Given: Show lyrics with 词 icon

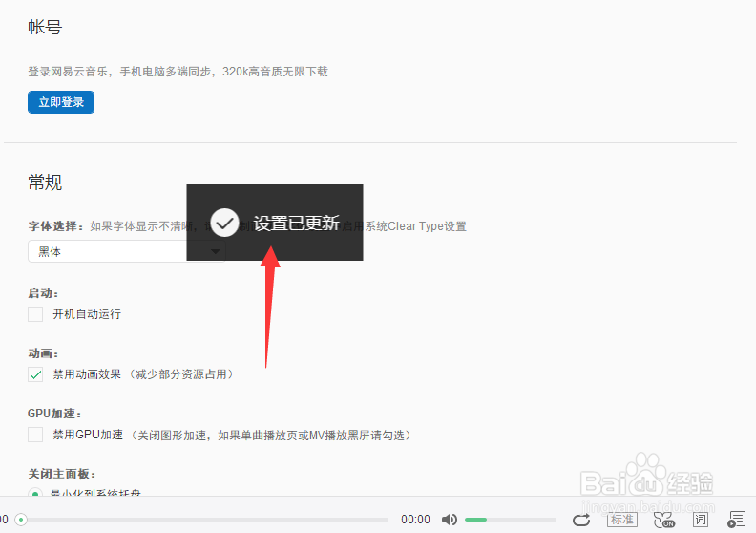Looking at the screenshot, I should coord(700,520).
